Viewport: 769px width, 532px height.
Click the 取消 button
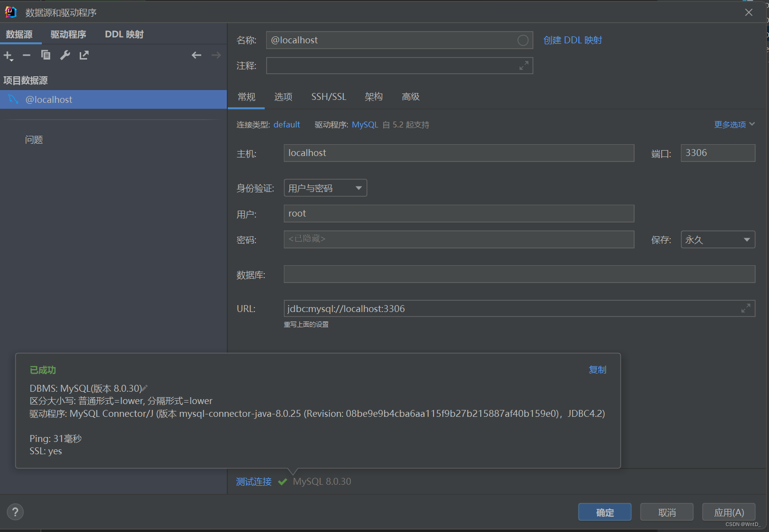[x=667, y=512]
